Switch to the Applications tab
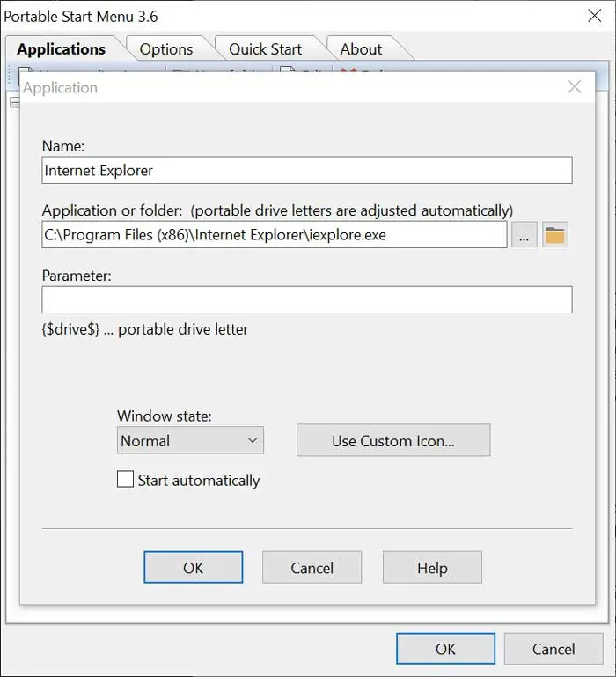 coord(62,49)
